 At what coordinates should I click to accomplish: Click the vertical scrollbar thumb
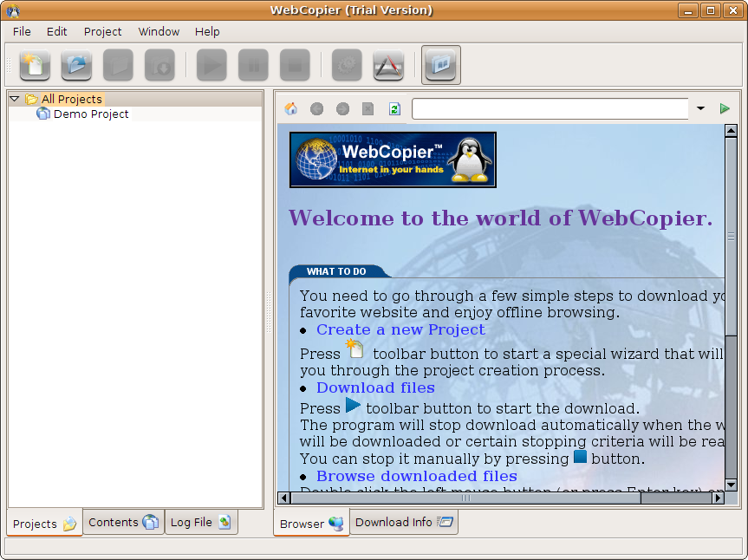click(731, 236)
